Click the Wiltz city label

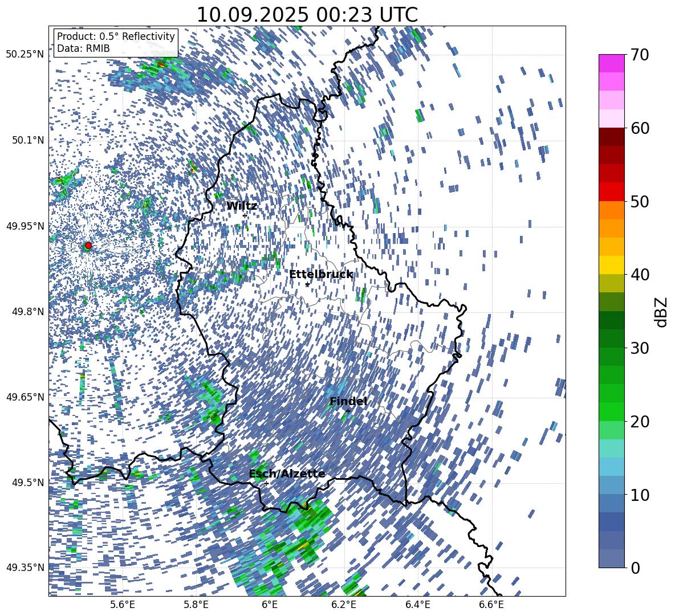click(242, 206)
